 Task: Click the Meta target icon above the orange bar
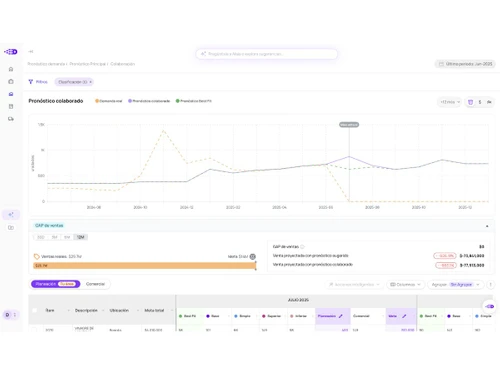tap(253, 256)
